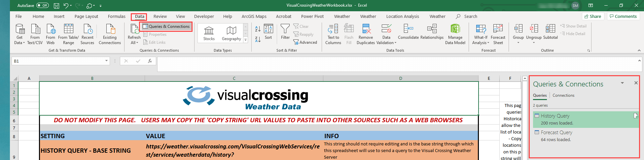Toggle the Queries & Connections pane button
Image resolution: width=644 pixels, height=160 pixels.
[166, 27]
